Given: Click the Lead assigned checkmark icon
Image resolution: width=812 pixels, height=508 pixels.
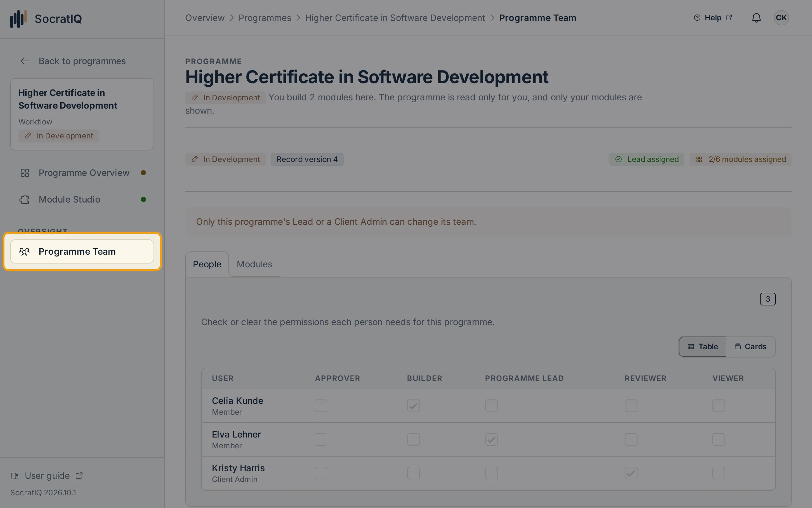Looking at the screenshot, I should click(619, 159).
